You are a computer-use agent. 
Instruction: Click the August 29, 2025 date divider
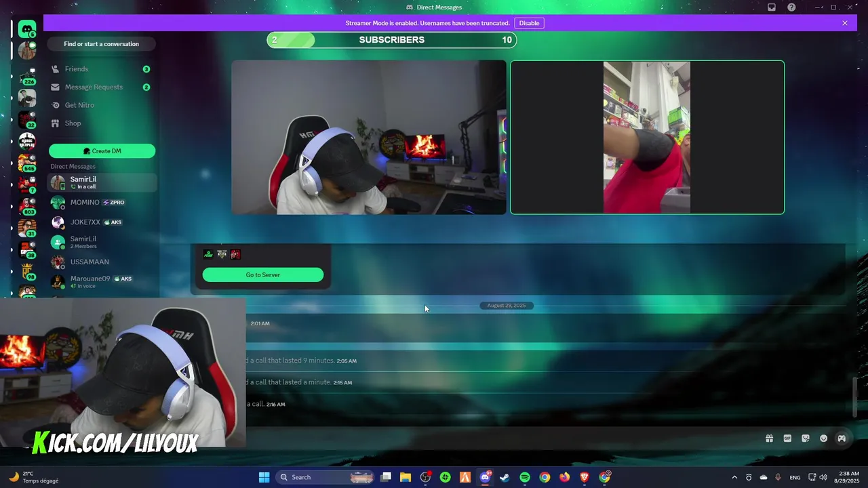(x=507, y=306)
